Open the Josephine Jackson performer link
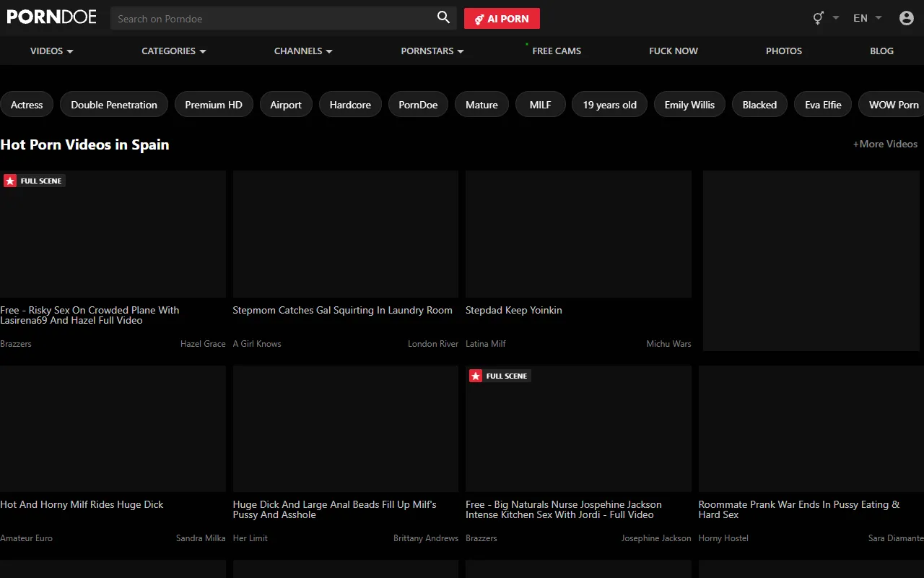This screenshot has width=924, height=578. tap(656, 538)
